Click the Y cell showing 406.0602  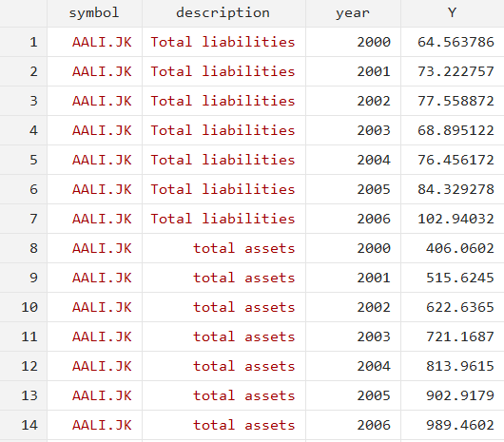click(453, 248)
